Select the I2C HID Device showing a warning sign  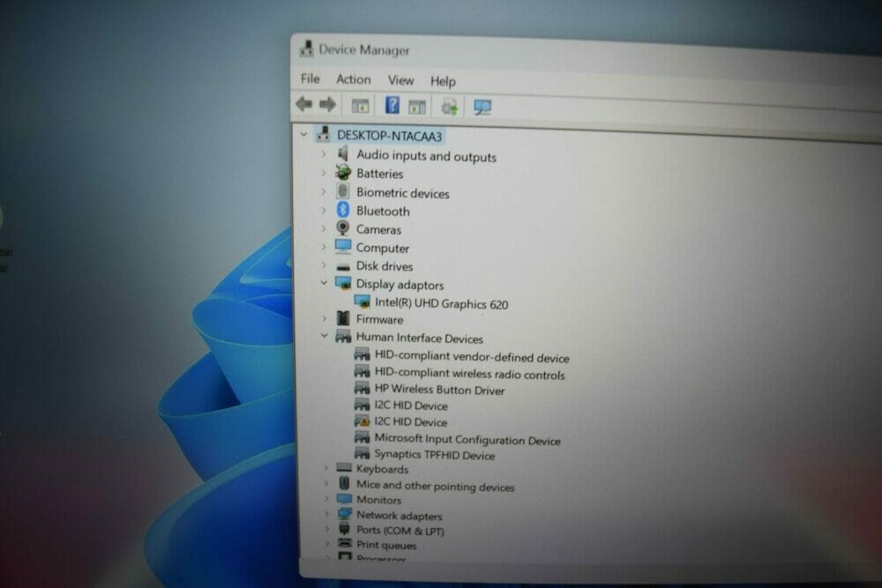411,421
